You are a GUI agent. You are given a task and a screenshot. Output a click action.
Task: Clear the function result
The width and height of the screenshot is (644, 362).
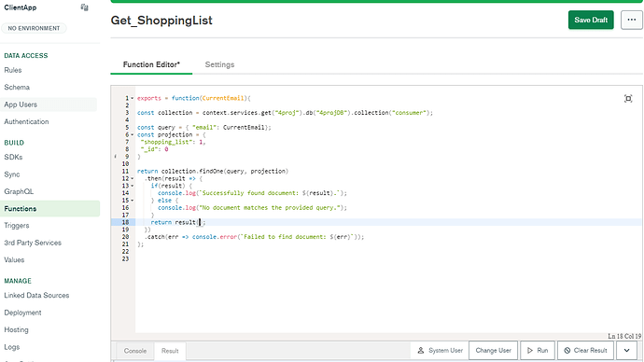(x=585, y=351)
